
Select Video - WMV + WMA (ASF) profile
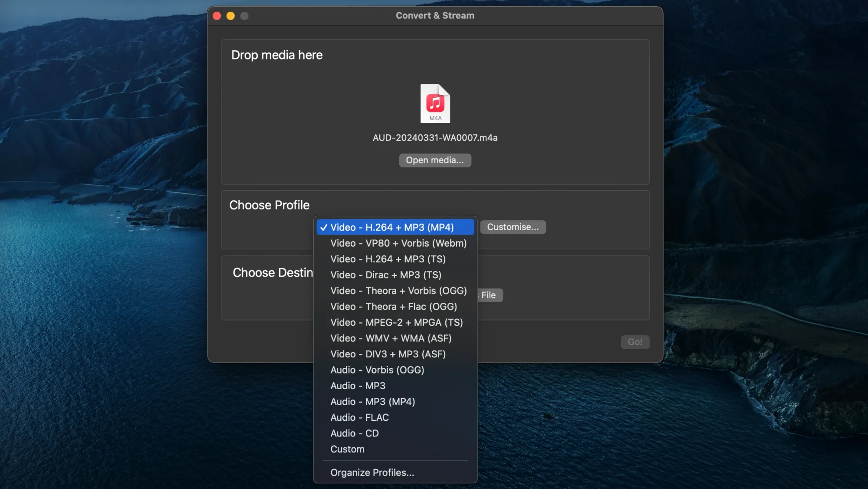(x=391, y=338)
